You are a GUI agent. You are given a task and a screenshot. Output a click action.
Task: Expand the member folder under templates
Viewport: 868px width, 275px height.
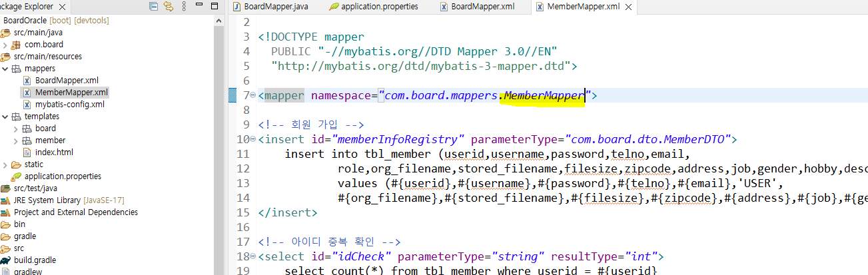(15, 140)
